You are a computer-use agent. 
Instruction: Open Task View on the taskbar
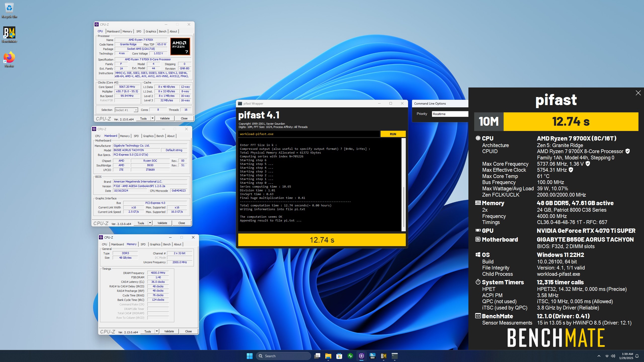point(317,356)
